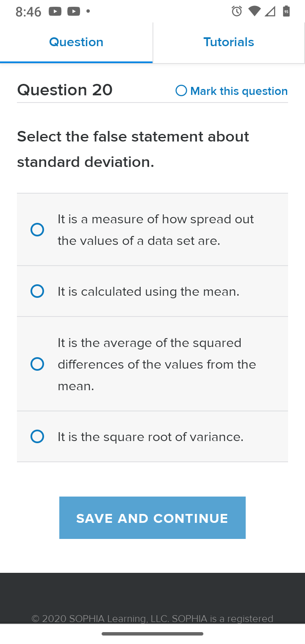Tap the Wi-Fi signal status icon
The width and height of the screenshot is (305, 644).
click(254, 12)
